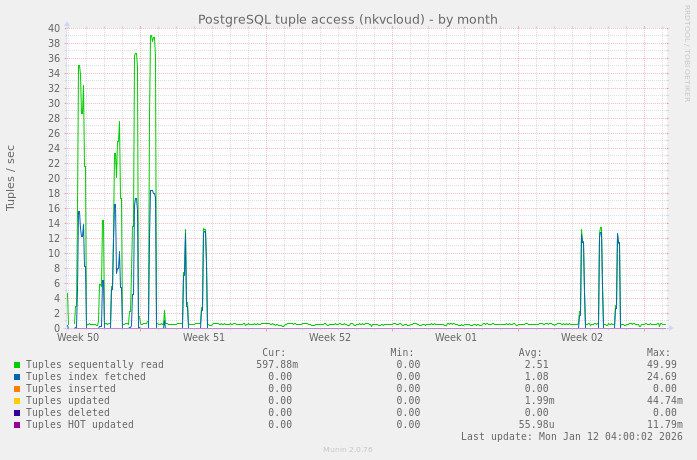Screen dimensions: 697x460
Task: Click the Week 50 axis label
Action: 78,337
